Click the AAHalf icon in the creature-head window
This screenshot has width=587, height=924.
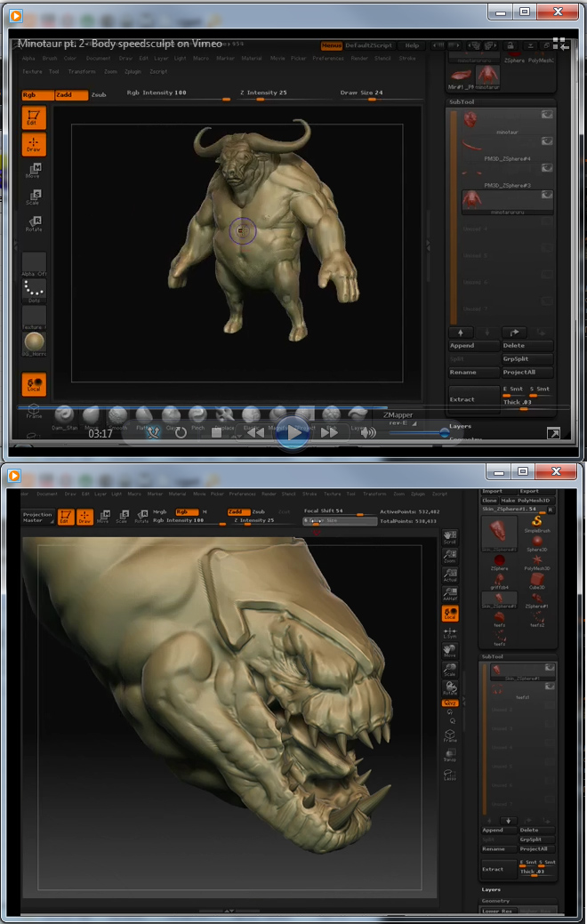tap(450, 593)
